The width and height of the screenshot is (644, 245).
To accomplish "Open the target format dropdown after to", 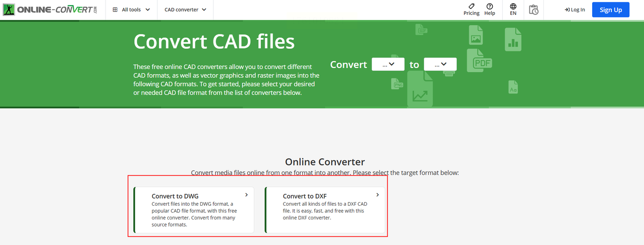I will click(440, 64).
